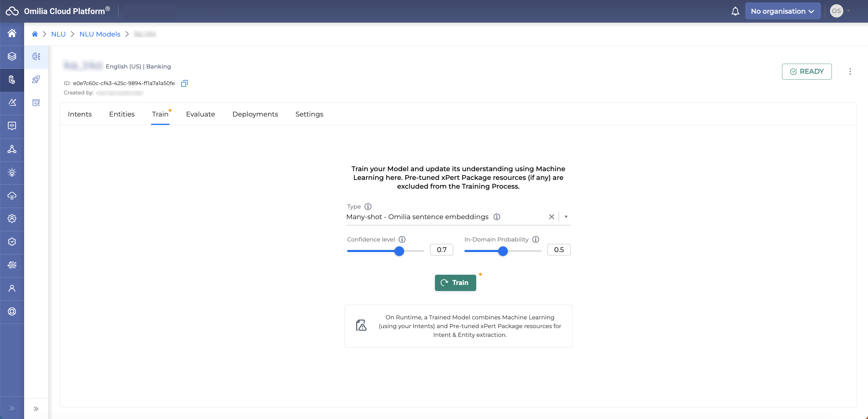Open the network nodes sidebar icon
Viewport: 868px width, 419px height.
pyautogui.click(x=12, y=149)
